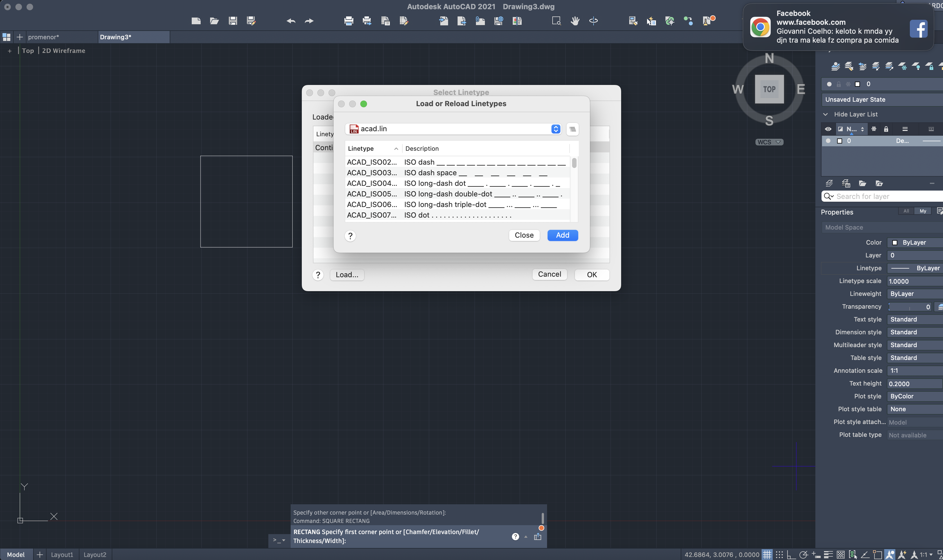The height and width of the screenshot is (560, 943).
Task: Open the Unsaved Layer State dropdown
Action: [882, 100]
